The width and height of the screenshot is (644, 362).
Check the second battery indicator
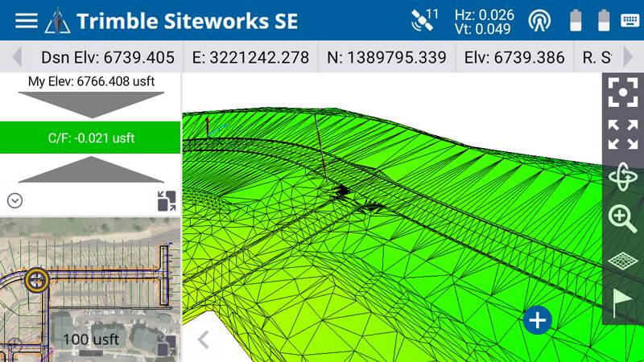pos(604,21)
